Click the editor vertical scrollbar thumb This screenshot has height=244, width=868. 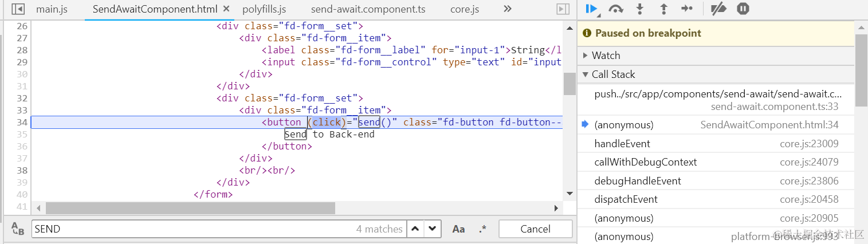[569, 84]
